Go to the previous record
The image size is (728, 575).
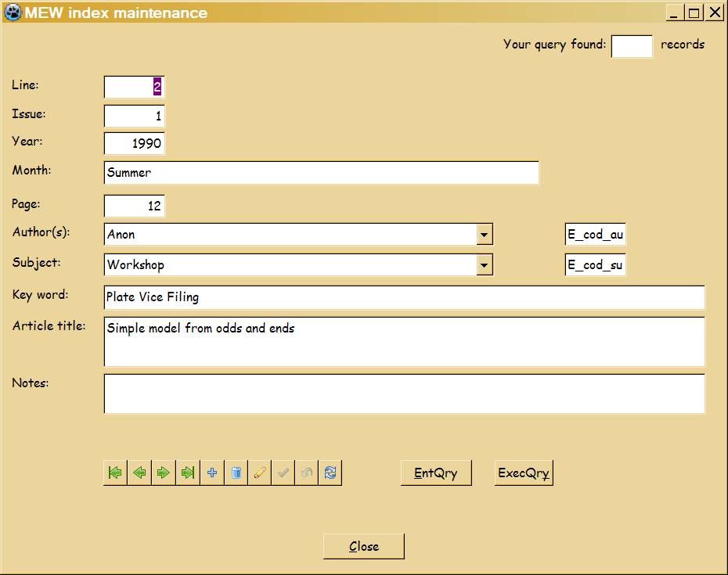[x=139, y=473]
